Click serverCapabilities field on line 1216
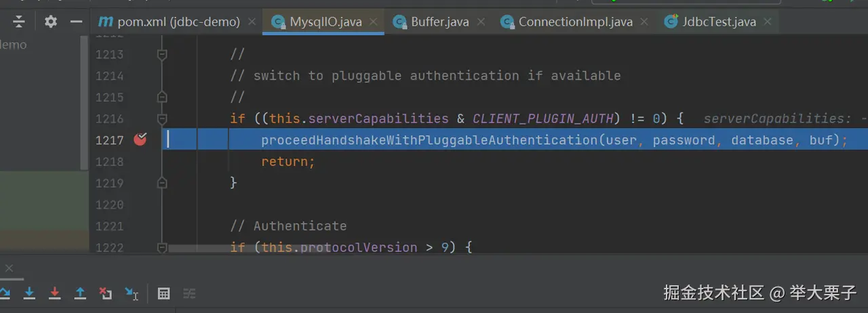Viewport: 868px width, 313px height. coord(378,119)
